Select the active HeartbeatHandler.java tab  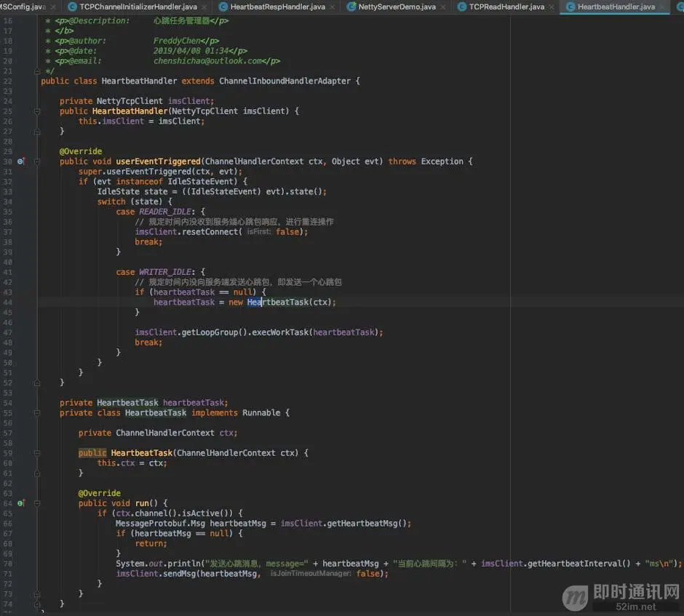[x=616, y=7]
